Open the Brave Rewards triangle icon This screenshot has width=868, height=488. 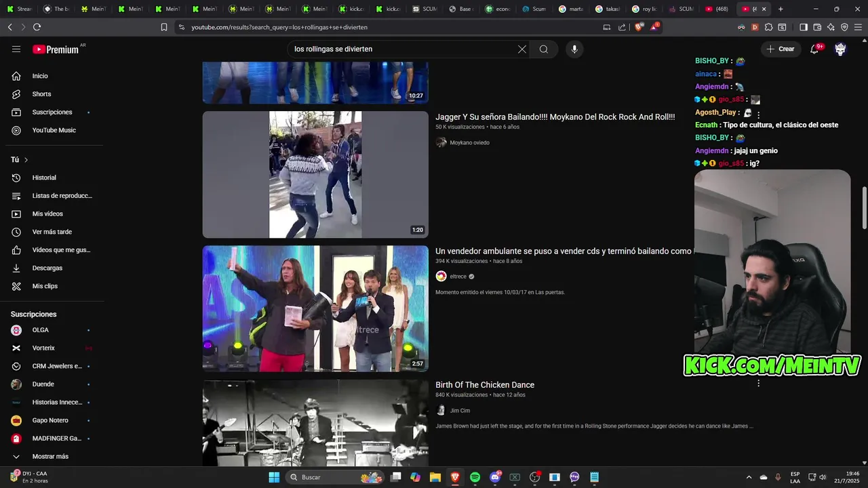(655, 27)
